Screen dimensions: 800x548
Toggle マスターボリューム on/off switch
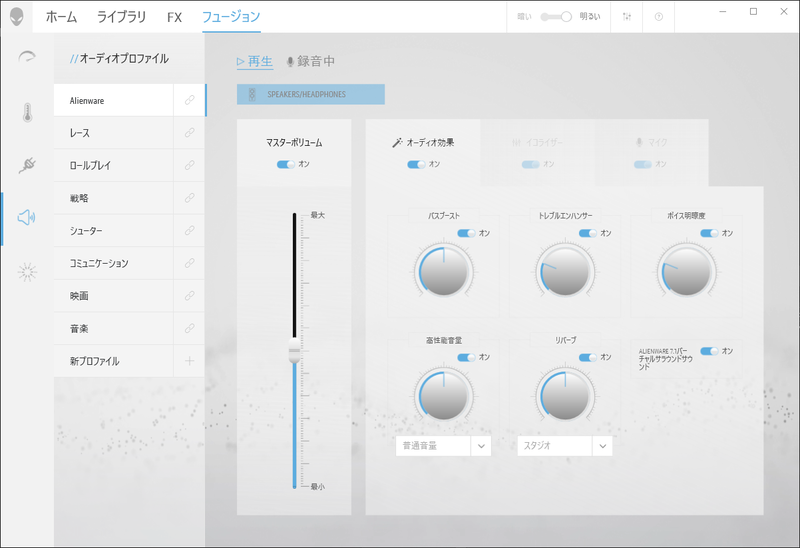pos(286,164)
